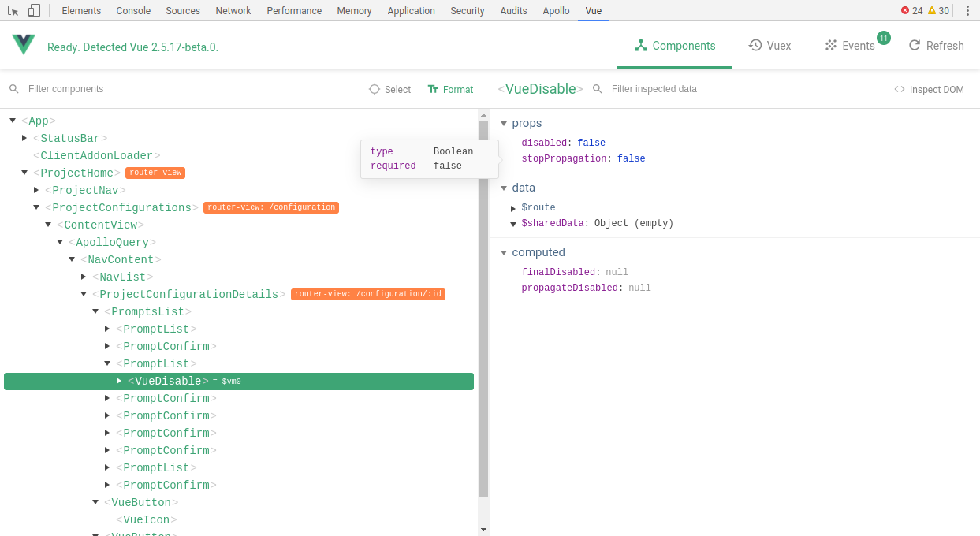
Task: Click the Events badge showing 11
Action: tap(883, 38)
